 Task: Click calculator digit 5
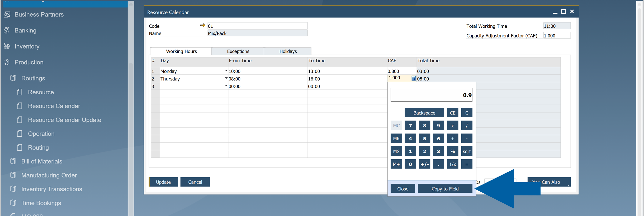[x=424, y=138]
